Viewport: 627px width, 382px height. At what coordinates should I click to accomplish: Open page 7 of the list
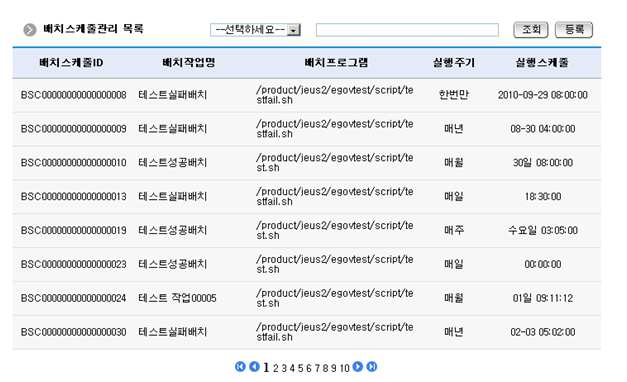tap(317, 368)
